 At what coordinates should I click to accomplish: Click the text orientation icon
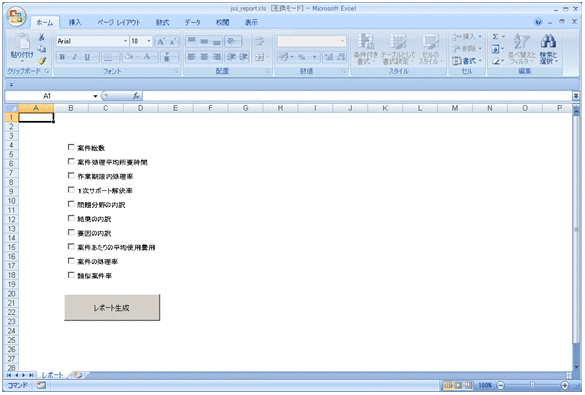pyautogui.click(x=231, y=41)
